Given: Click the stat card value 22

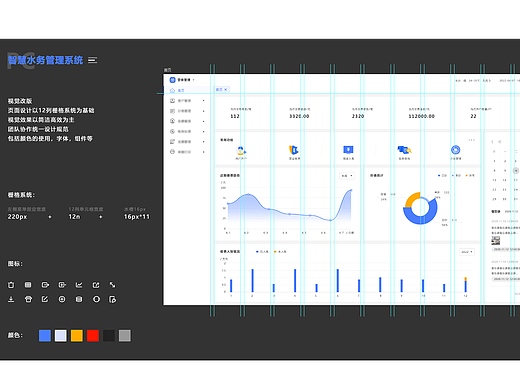Looking at the screenshot, I should click(473, 116).
